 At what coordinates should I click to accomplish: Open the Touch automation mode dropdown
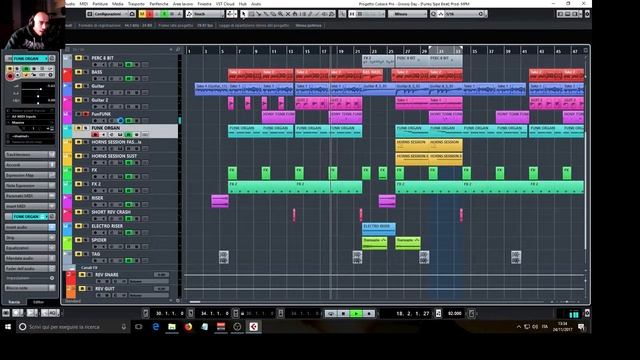pyautogui.click(x=205, y=14)
